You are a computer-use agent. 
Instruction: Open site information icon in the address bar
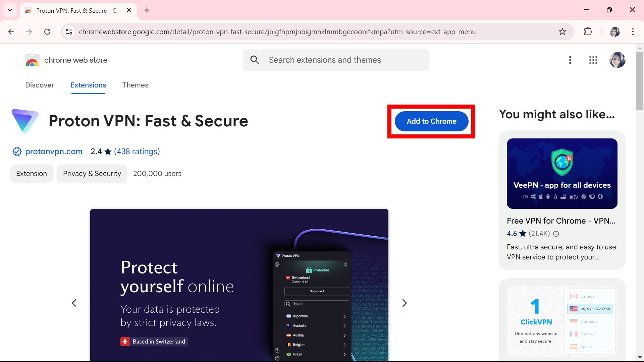[69, 32]
